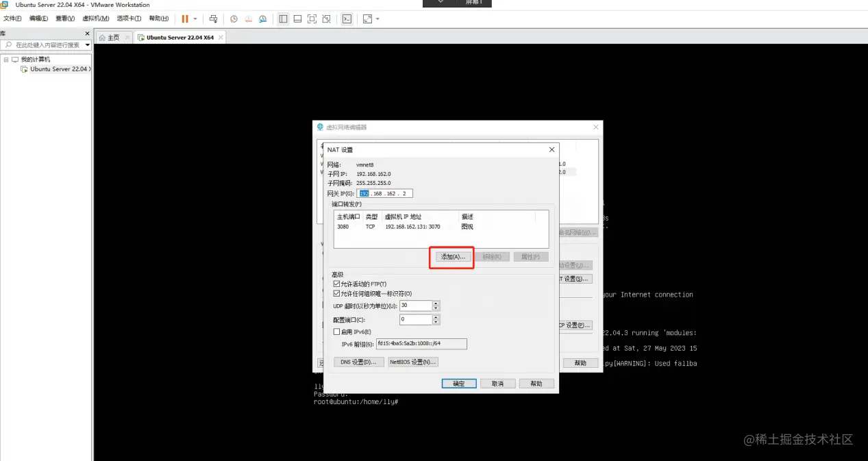Click the stretch guest display icon
The width and height of the screenshot is (868, 461).
coord(367,19)
